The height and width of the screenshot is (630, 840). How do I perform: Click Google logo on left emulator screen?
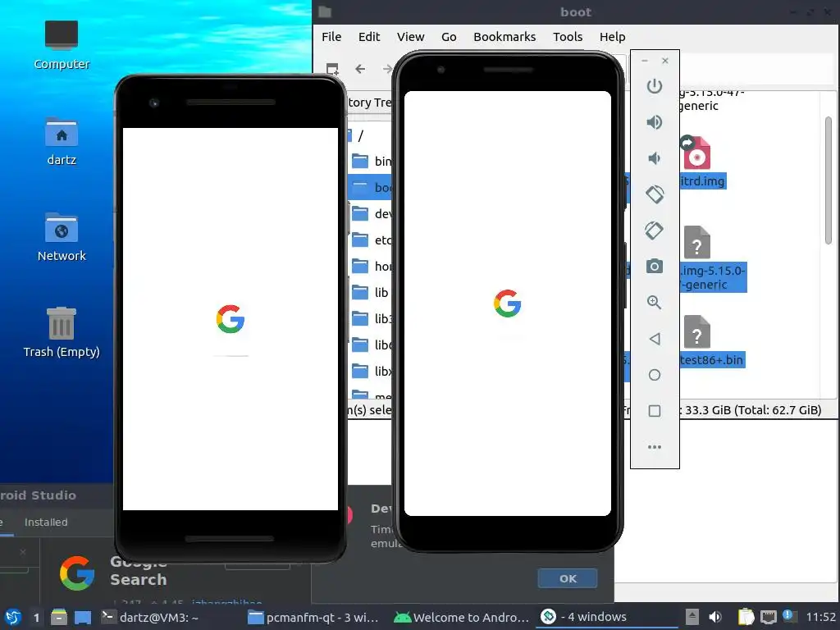231,319
